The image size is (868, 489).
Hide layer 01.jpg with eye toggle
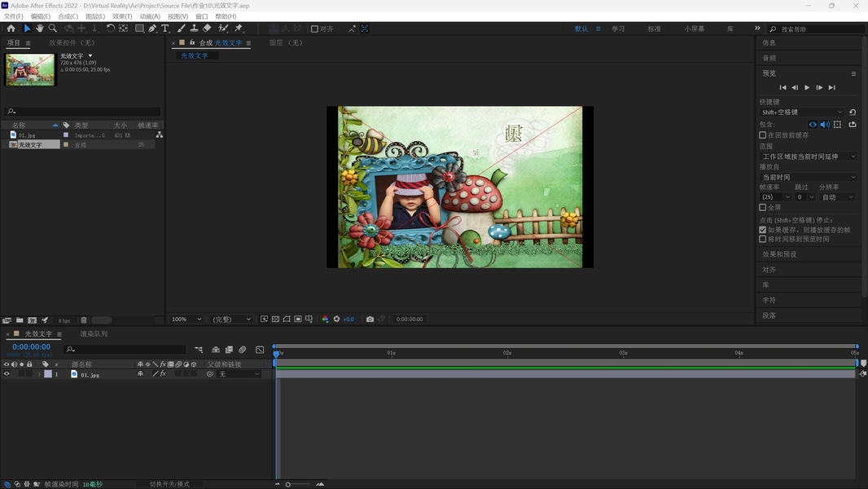(7, 374)
